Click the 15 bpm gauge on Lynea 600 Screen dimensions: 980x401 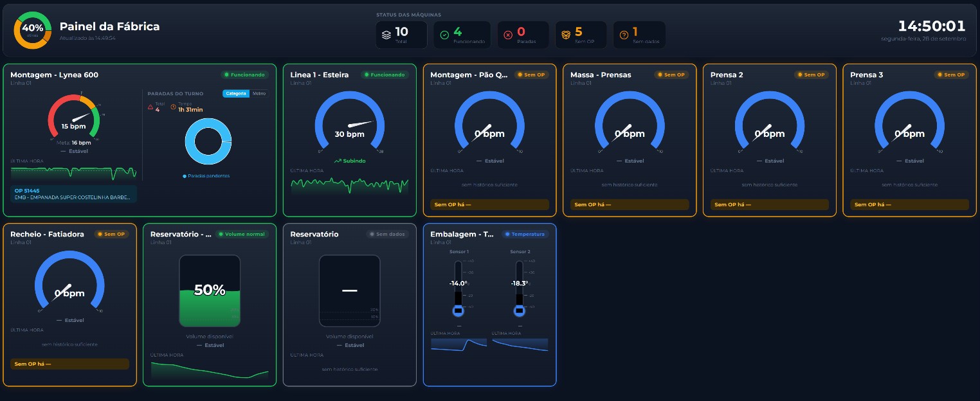[x=73, y=118]
